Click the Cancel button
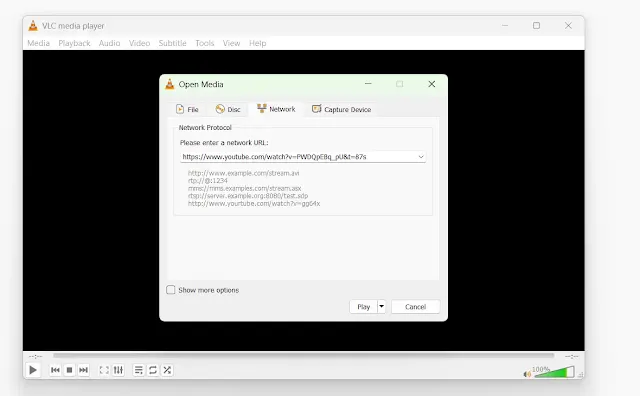The width and height of the screenshot is (640, 396). point(416,307)
